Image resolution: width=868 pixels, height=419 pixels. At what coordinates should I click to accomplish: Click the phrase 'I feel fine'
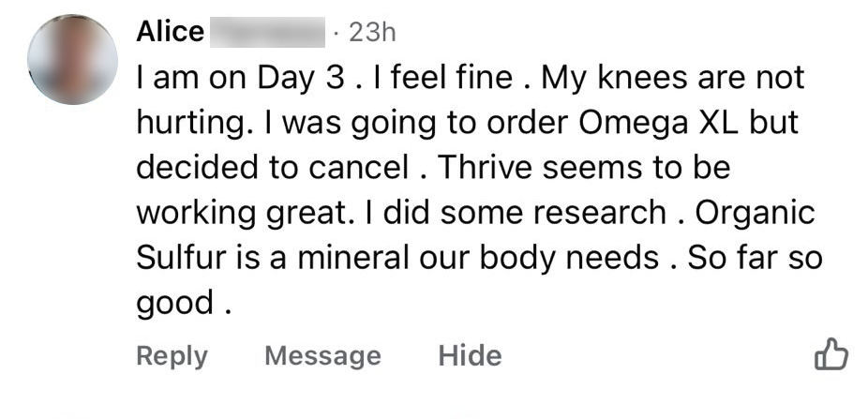[443, 78]
